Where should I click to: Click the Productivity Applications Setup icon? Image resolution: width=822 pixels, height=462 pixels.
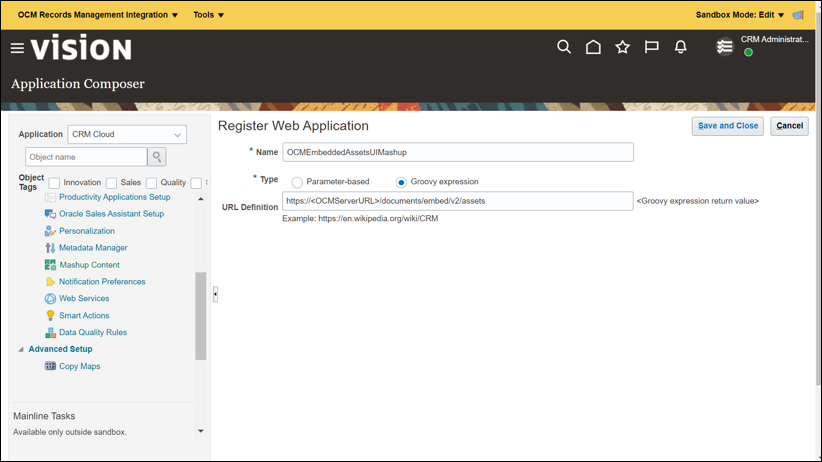click(50, 197)
